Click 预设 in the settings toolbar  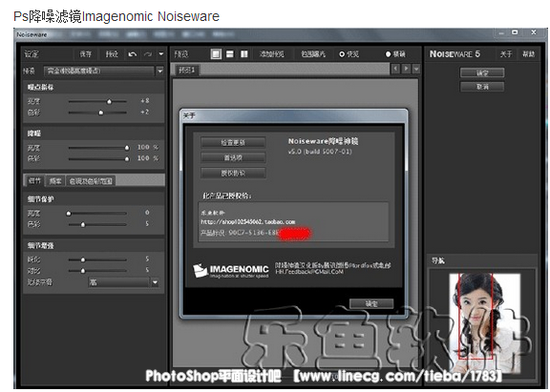[x=112, y=54]
